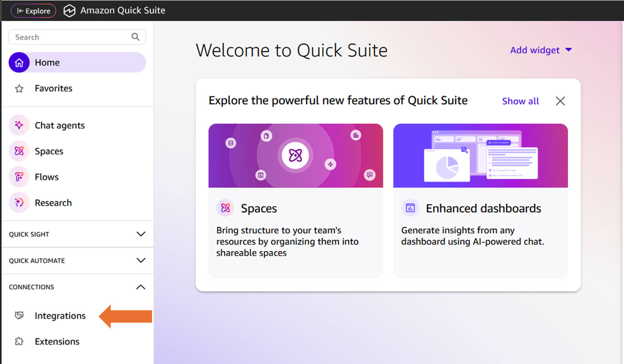Click the QUICK SIGHT section heading
This screenshot has height=364, width=624.
29,235
